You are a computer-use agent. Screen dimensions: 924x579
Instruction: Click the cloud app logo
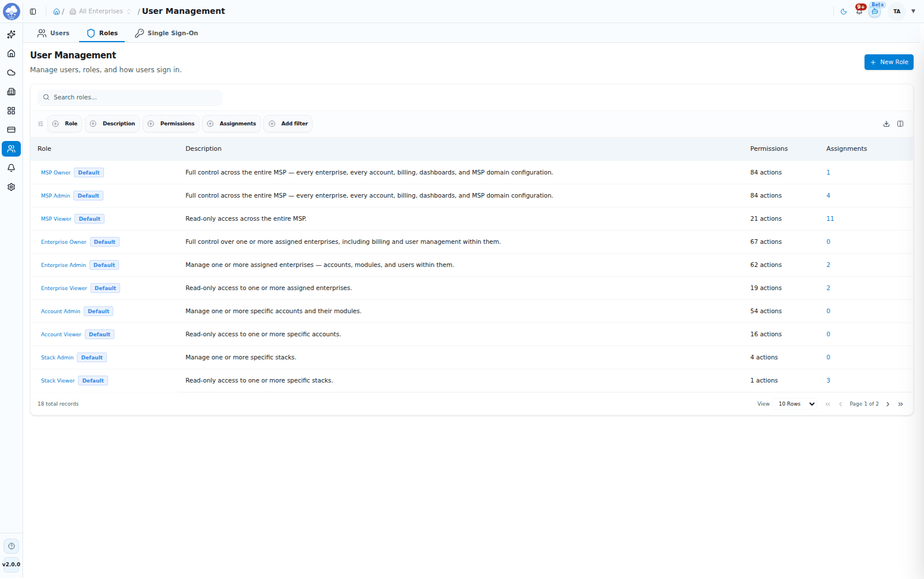coord(12,11)
